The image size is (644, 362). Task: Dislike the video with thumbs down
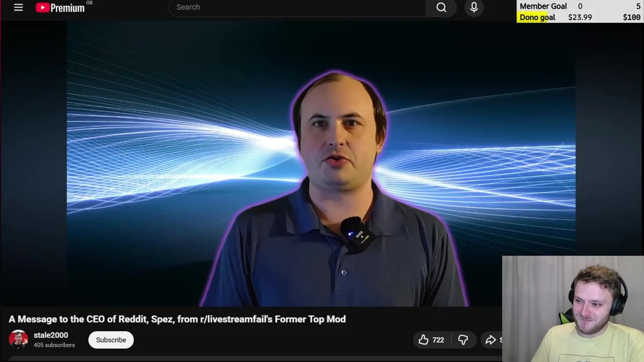coord(463,340)
